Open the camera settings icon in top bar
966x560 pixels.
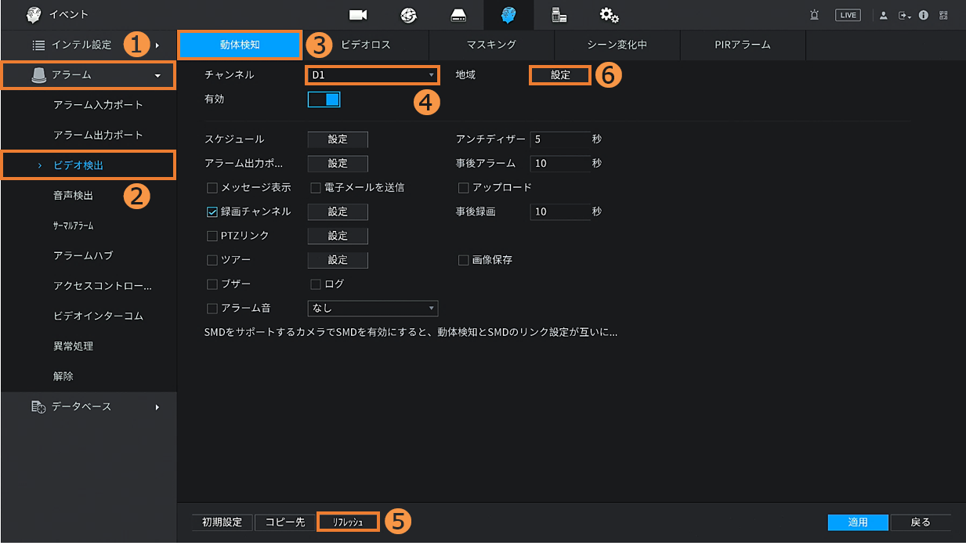358,15
